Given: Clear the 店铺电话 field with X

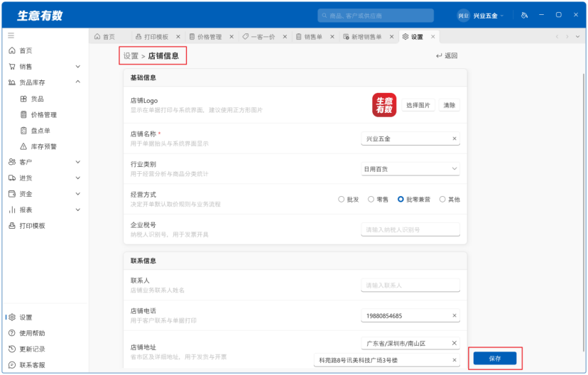Looking at the screenshot, I should (x=454, y=316).
